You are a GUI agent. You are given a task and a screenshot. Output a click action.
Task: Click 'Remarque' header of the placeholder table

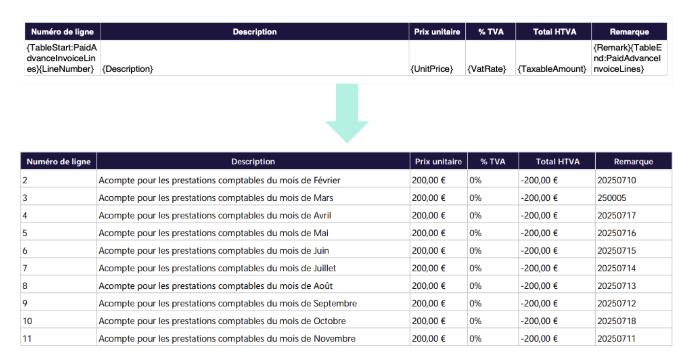click(629, 32)
